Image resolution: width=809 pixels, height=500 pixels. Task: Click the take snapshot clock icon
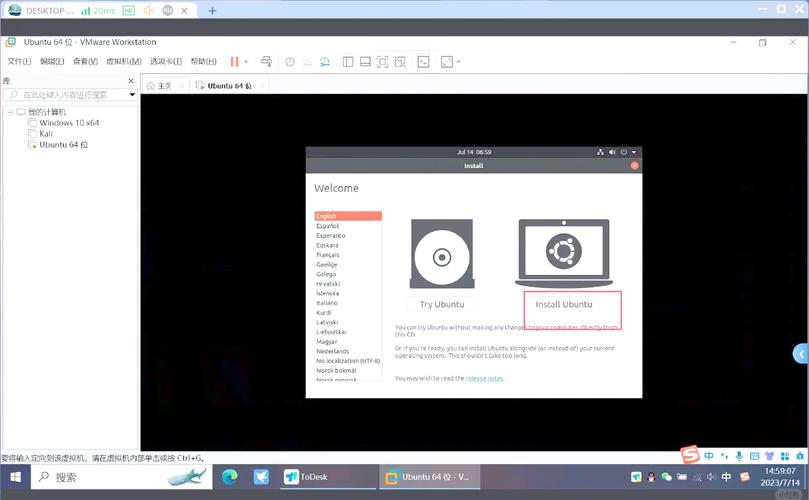point(290,62)
